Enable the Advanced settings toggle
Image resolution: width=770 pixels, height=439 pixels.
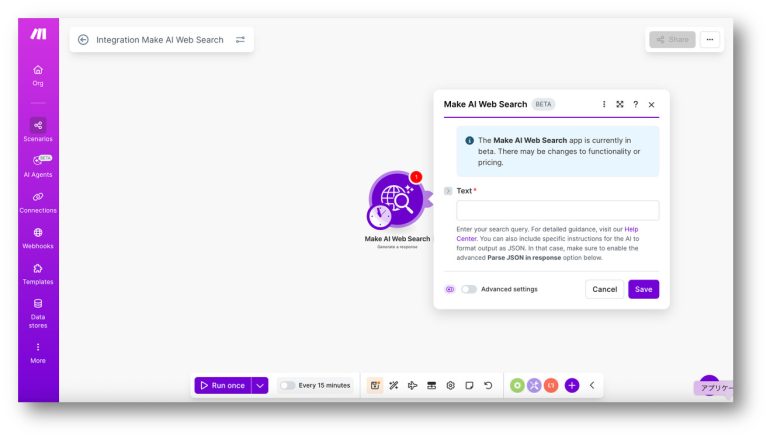coord(469,289)
